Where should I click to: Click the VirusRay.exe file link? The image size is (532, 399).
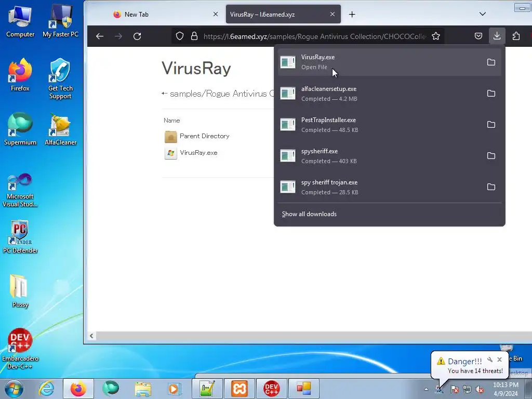tap(198, 153)
